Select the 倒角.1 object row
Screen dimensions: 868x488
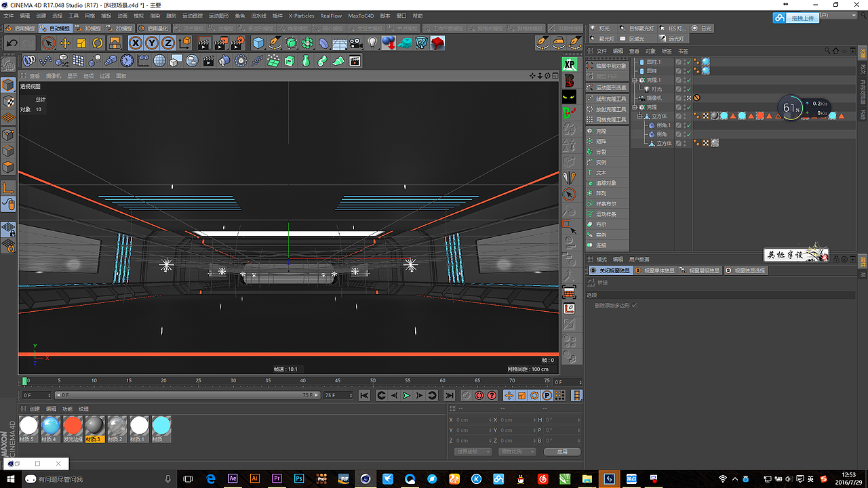click(x=663, y=125)
